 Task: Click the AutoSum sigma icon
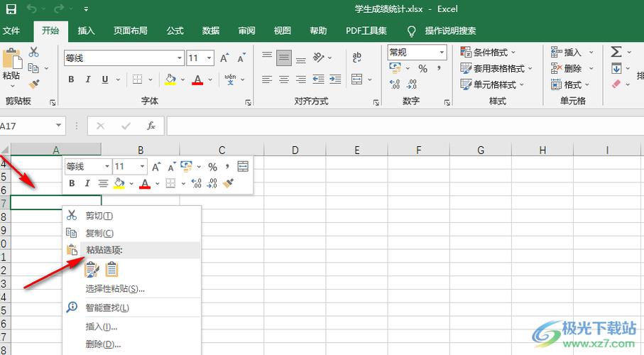tap(616, 52)
